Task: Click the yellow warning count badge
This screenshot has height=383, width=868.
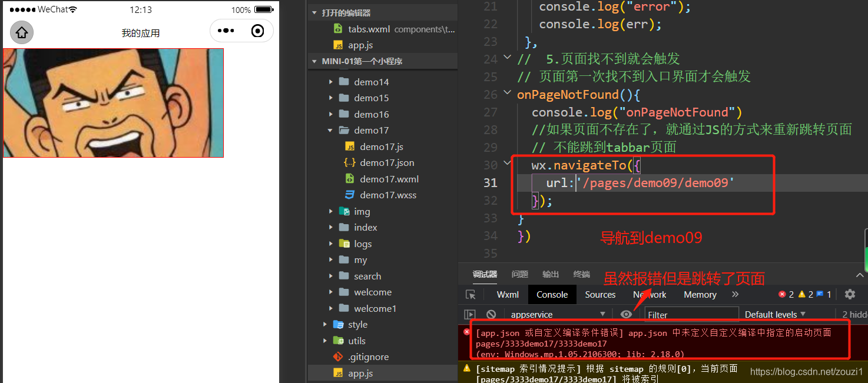Action: click(806, 294)
